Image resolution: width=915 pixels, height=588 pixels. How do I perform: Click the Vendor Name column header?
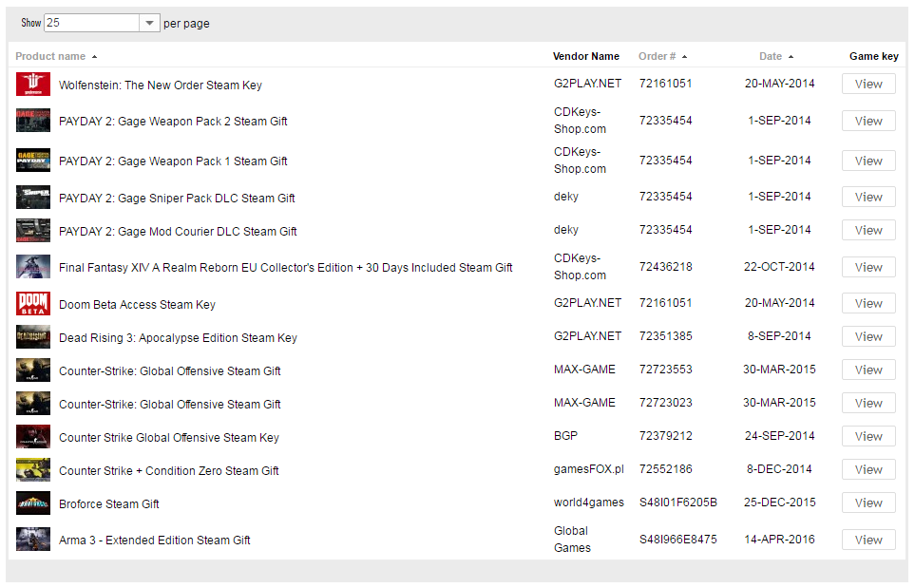(586, 57)
